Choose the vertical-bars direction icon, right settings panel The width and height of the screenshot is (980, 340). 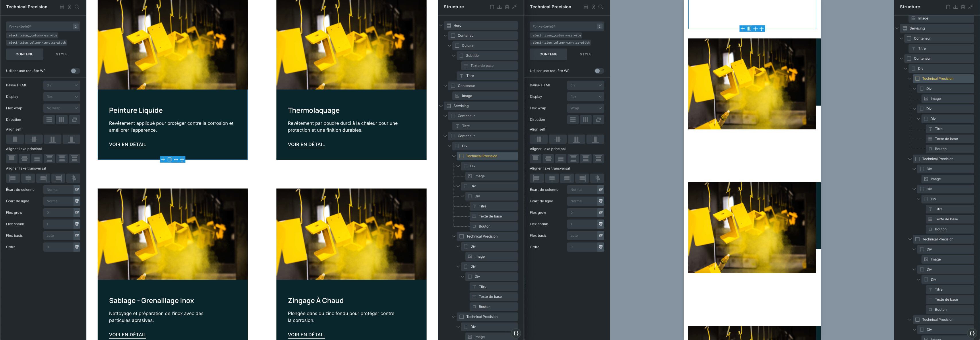pos(586,120)
